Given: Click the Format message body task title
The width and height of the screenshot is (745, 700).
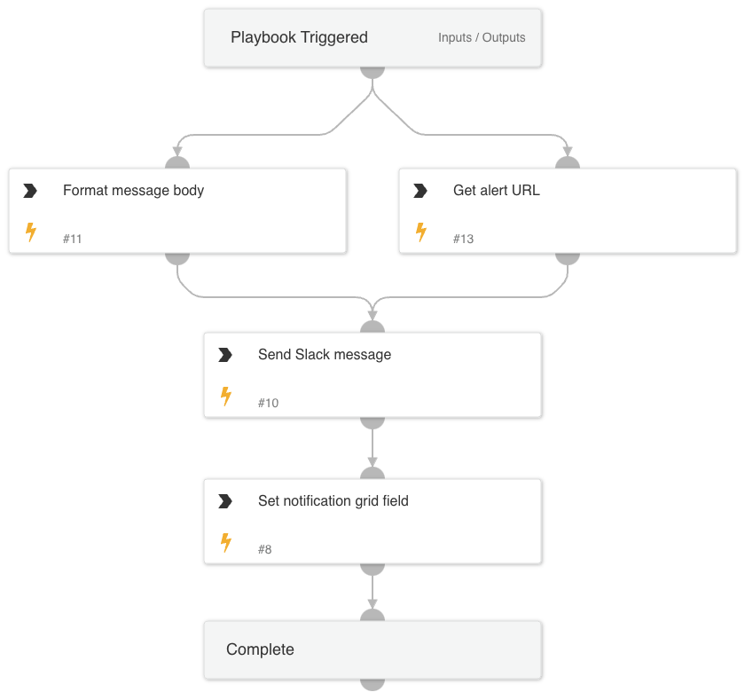Looking at the screenshot, I should pos(133,191).
